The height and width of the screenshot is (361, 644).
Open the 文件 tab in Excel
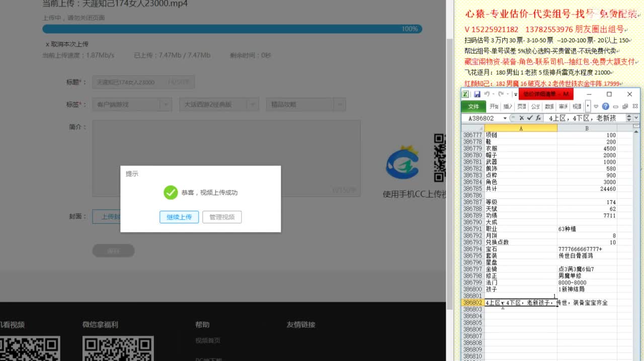coord(473,106)
